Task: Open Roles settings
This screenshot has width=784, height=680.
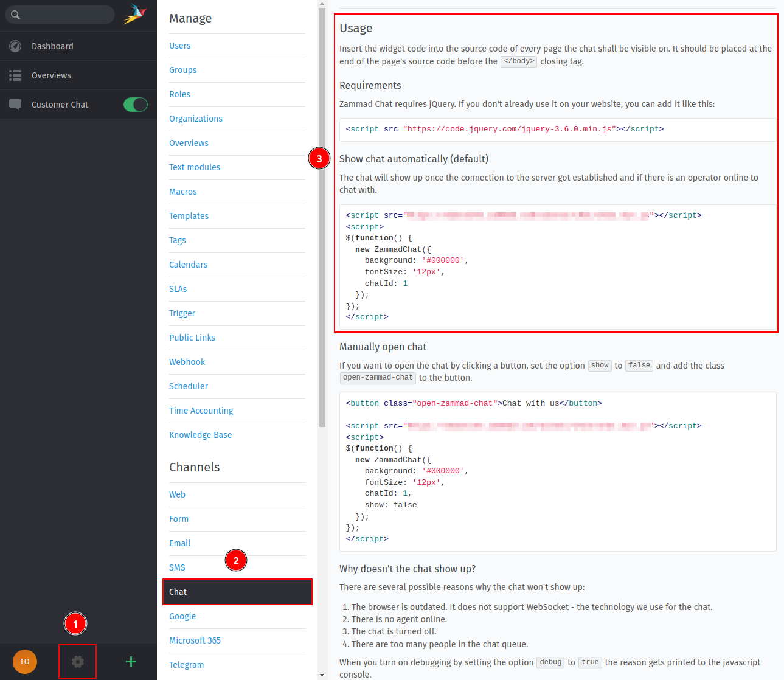Action: (180, 94)
